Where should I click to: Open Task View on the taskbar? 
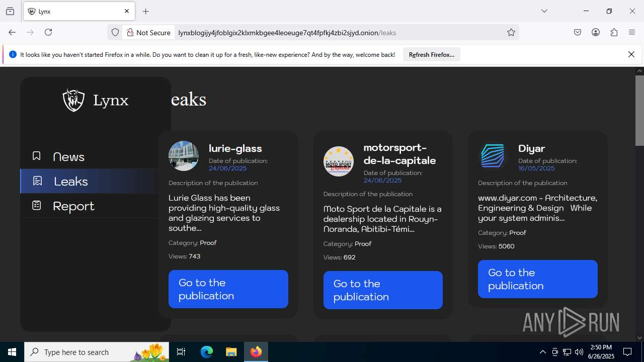(x=181, y=352)
